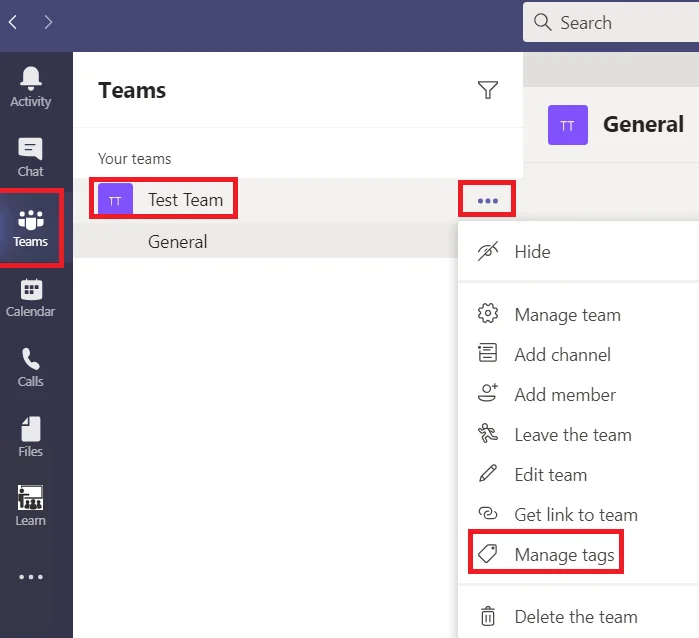Choose Get link to team
699x638 pixels.
pos(579,515)
